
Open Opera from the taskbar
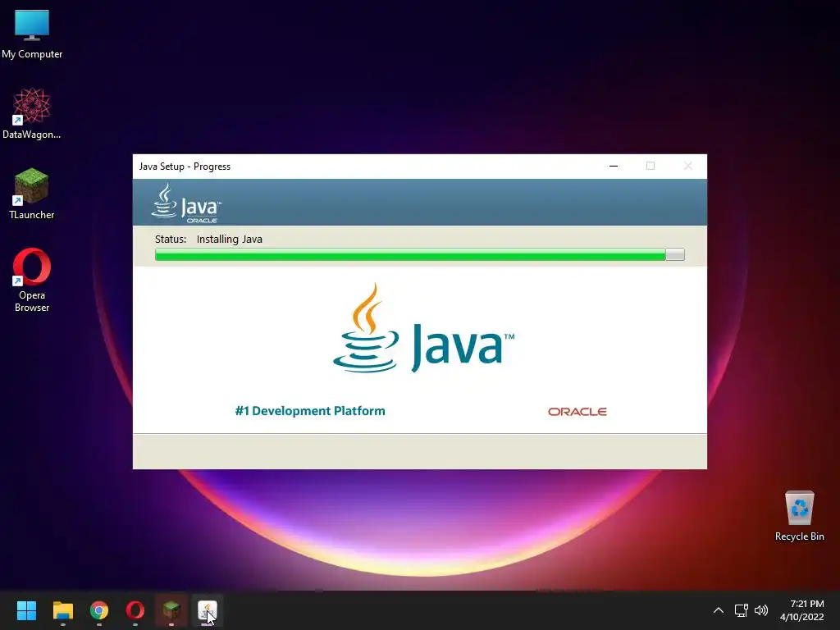point(135,610)
